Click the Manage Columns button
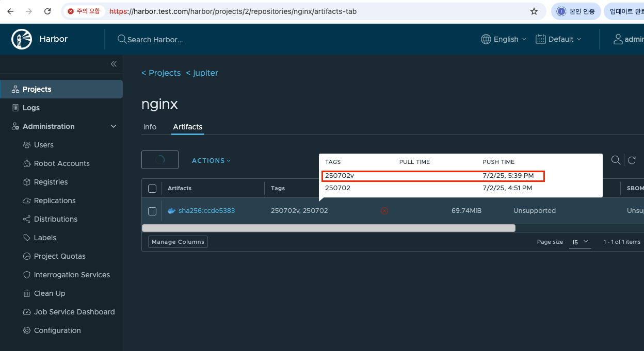 (178, 242)
